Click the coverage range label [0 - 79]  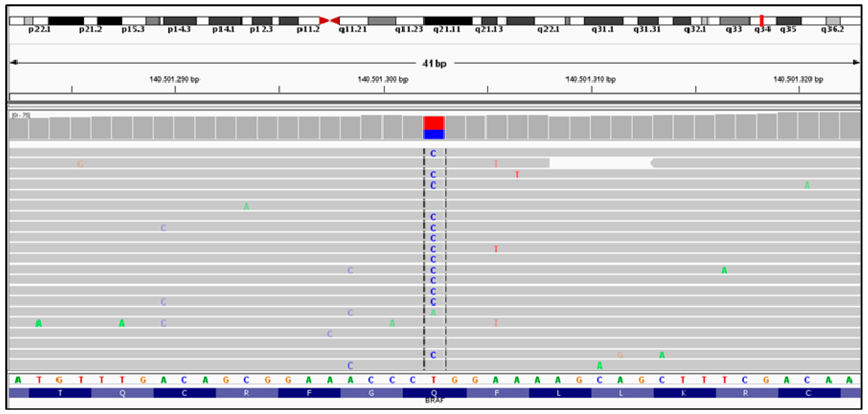[21, 116]
